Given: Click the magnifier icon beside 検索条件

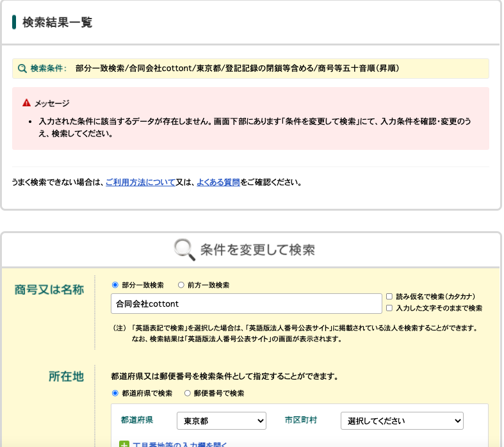Looking at the screenshot, I should 22,69.
